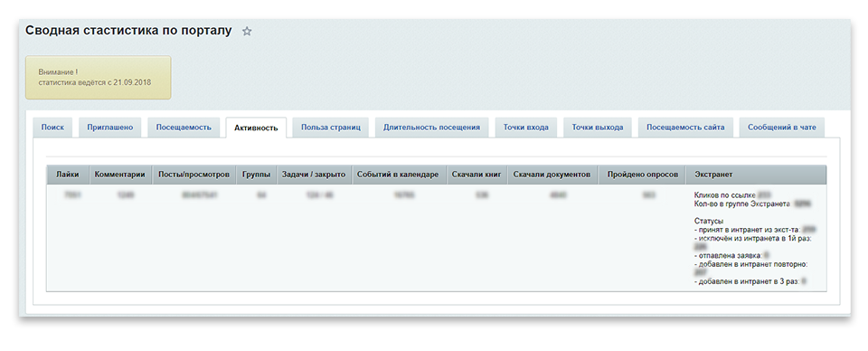Switch to Сообщений в чате tab
Viewport: 868px width, 351px height.
[x=782, y=128]
